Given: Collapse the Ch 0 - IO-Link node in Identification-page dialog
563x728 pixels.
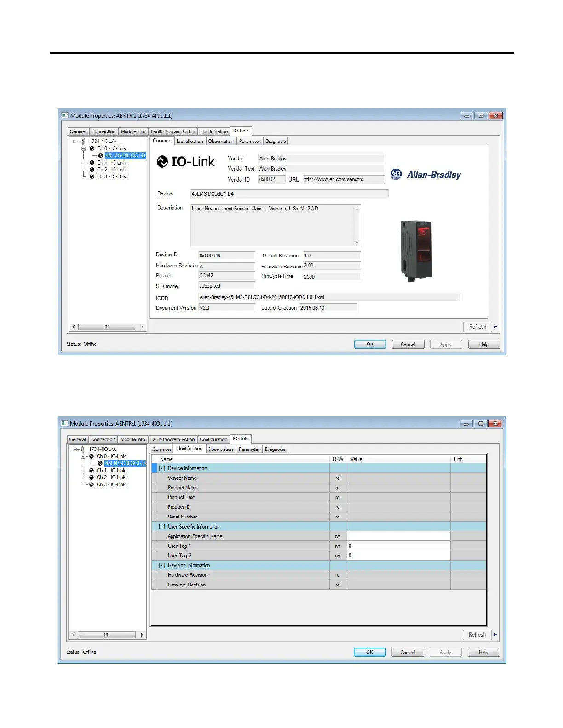Looking at the screenshot, I should (83, 456).
